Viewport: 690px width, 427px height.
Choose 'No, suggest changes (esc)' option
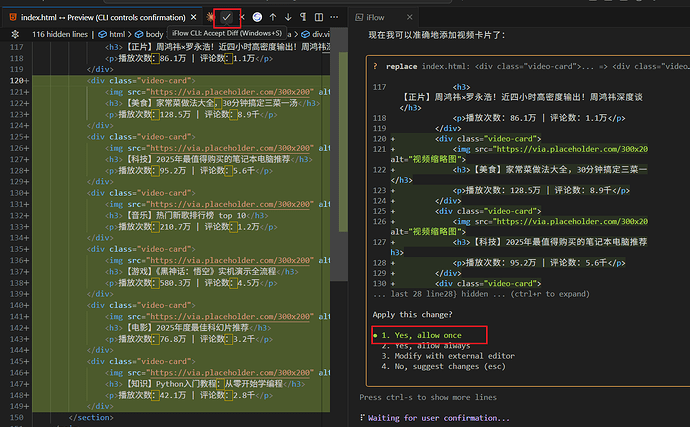(446, 366)
